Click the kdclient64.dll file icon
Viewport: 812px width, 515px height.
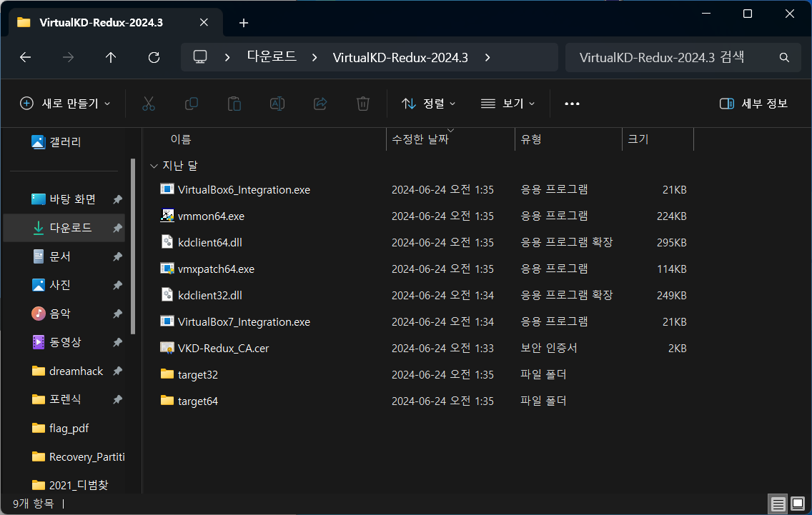coord(167,241)
